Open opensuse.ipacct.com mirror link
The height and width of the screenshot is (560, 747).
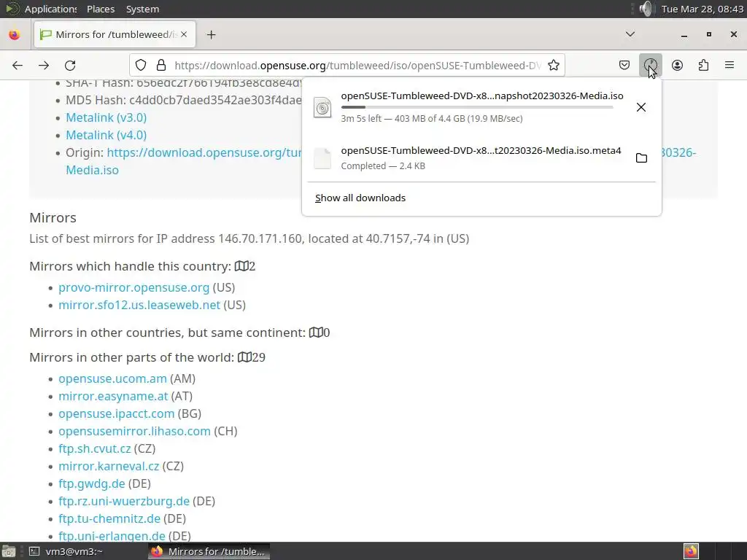[116, 414]
